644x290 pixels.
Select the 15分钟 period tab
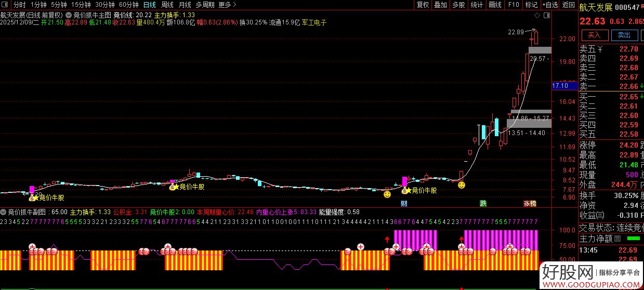(81, 5)
